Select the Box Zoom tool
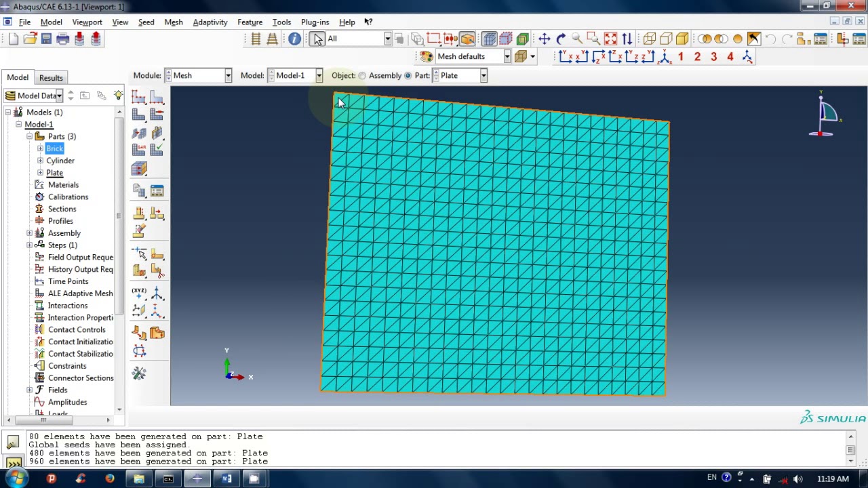The width and height of the screenshot is (868, 488). point(593,39)
